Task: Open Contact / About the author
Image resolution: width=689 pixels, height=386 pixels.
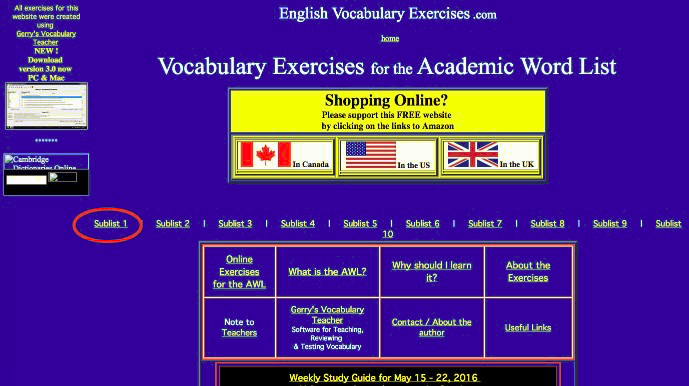Action: tap(432, 327)
